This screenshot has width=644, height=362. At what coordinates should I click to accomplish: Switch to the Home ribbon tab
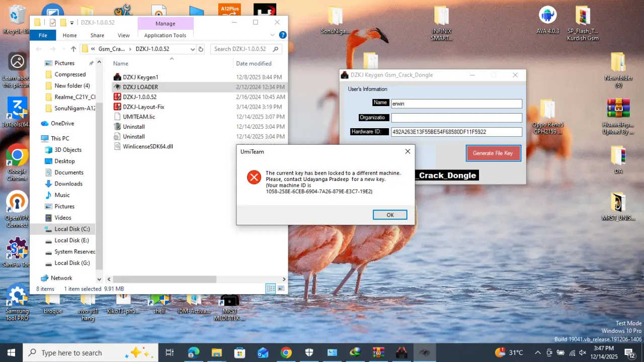point(70,35)
